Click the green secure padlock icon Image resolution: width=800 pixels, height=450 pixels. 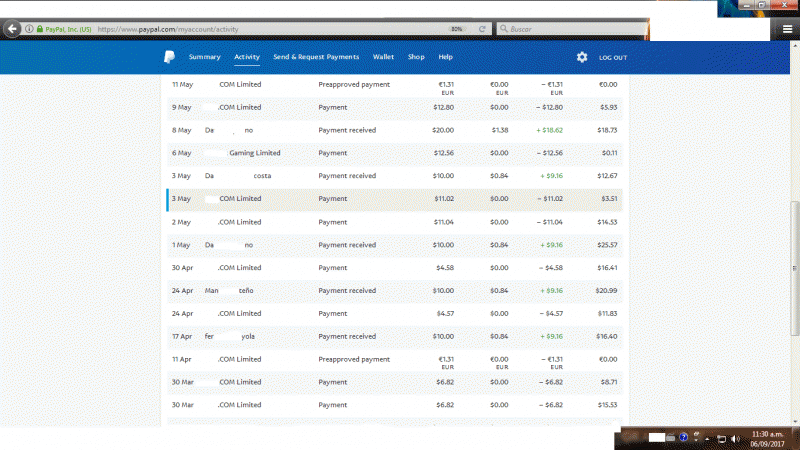[40, 29]
